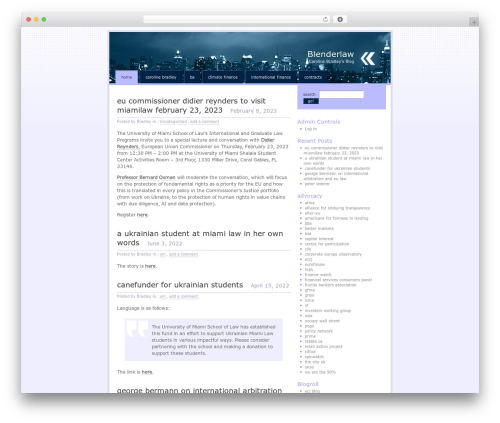Open a new tab with the plus button

[x=474, y=22]
